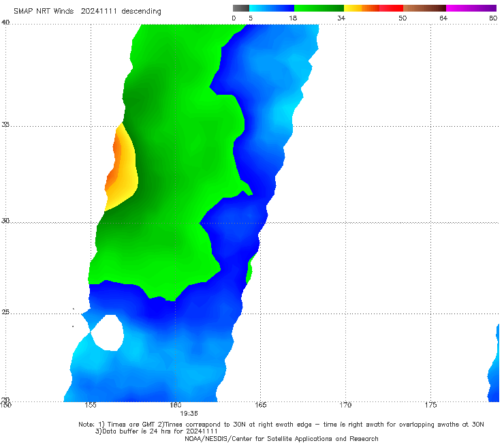504x443 pixels.
Task: Click the longitude label '175'
Action: click(x=430, y=405)
